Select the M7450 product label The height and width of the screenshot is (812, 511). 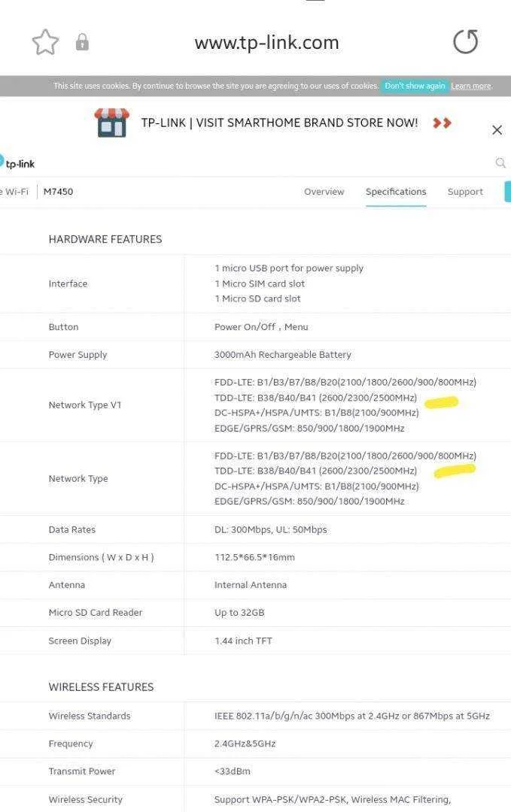[58, 192]
